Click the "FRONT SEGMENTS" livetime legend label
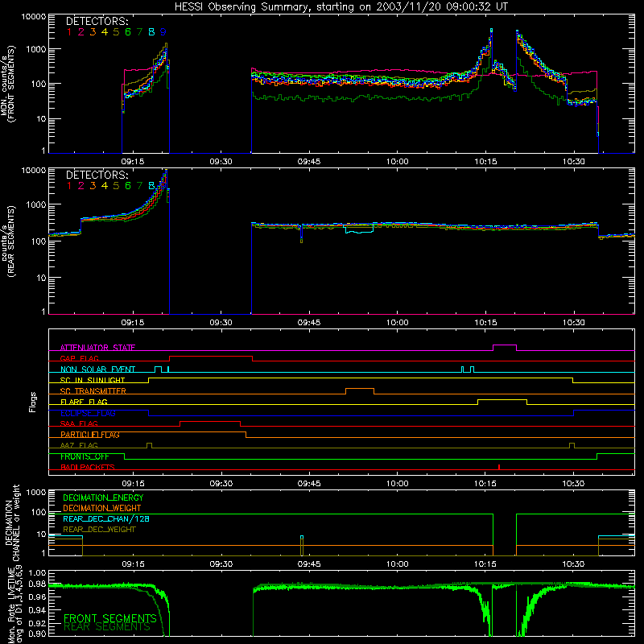644x644 pixels. (x=110, y=618)
